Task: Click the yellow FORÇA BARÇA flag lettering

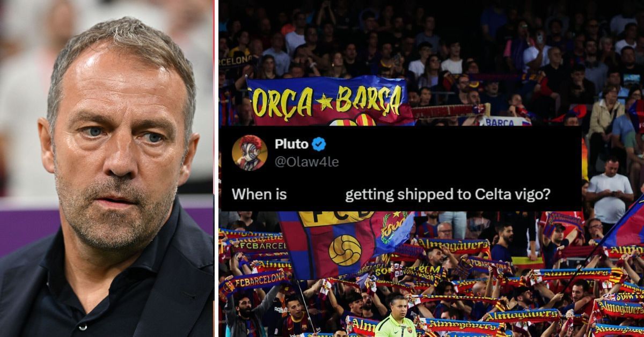Action: click(327, 100)
